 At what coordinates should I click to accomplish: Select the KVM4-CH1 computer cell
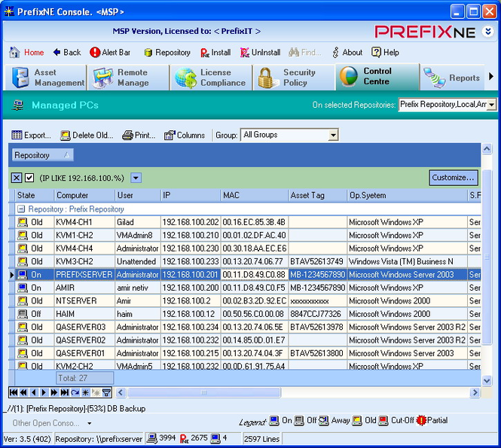click(84, 222)
